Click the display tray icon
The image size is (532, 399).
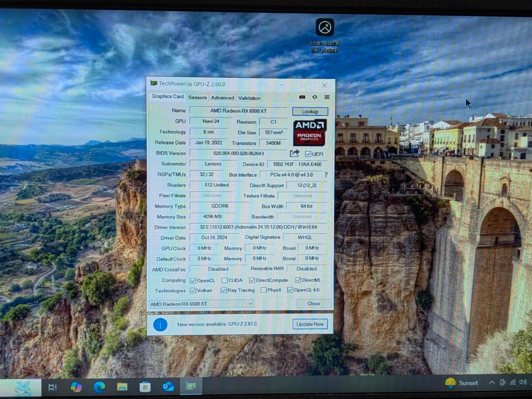(x=503, y=382)
